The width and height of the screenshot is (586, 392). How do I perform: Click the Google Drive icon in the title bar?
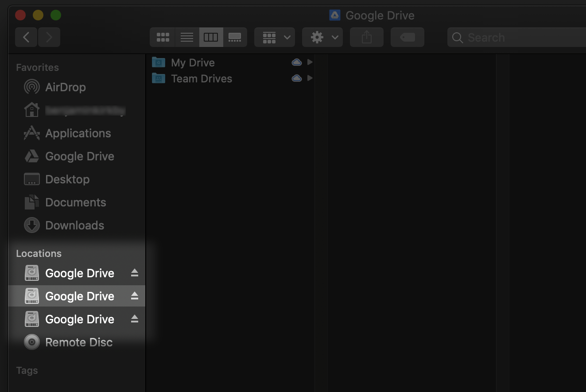335,16
